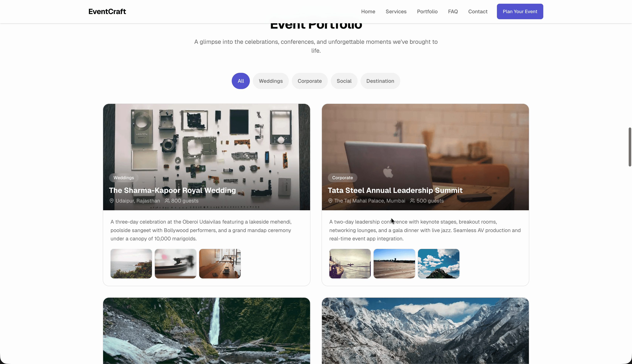The width and height of the screenshot is (632, 364).
Task: Click the location pin icon on Tata Steel card
Action: pos(330,201)
